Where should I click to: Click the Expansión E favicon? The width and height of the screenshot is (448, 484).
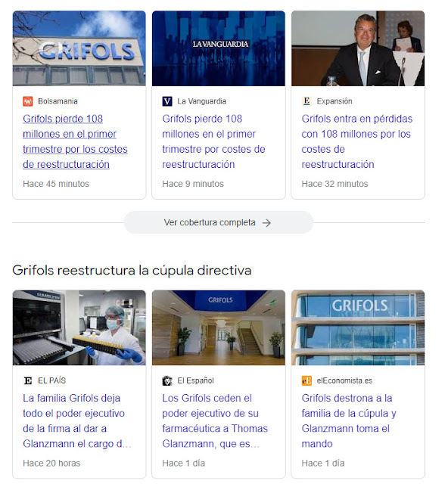306,101
